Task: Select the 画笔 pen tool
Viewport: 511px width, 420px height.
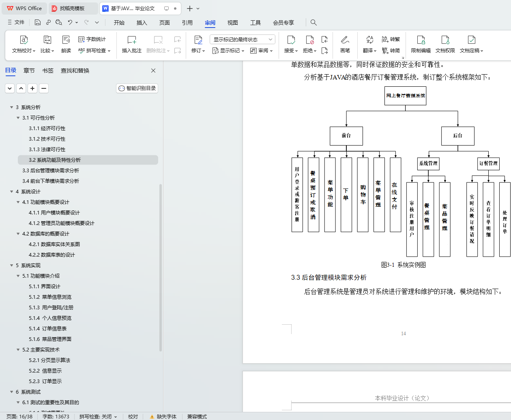Action: (x=345, y=44)
